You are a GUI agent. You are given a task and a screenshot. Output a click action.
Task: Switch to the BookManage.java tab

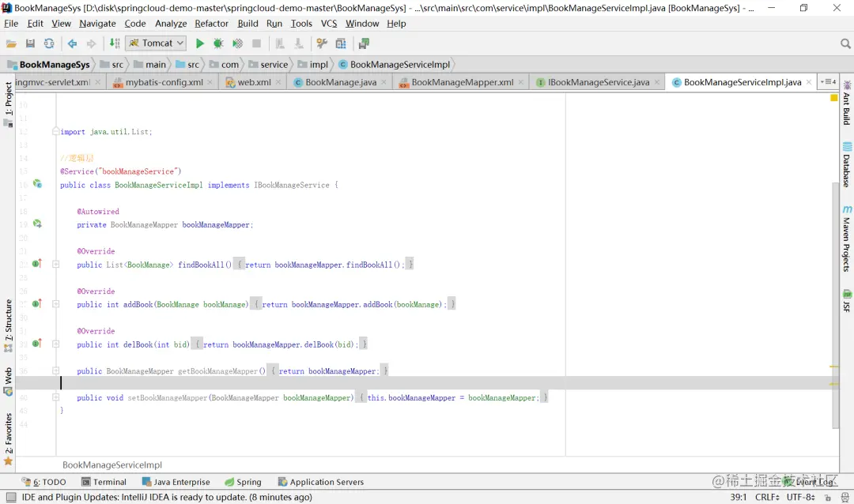(x=340, y=82)
